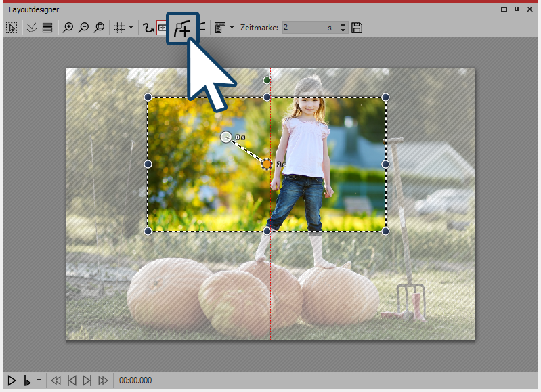Open the grid options dropdown arrow
Viewport: 541px width, 392px height.
click(x=131, y=28)
